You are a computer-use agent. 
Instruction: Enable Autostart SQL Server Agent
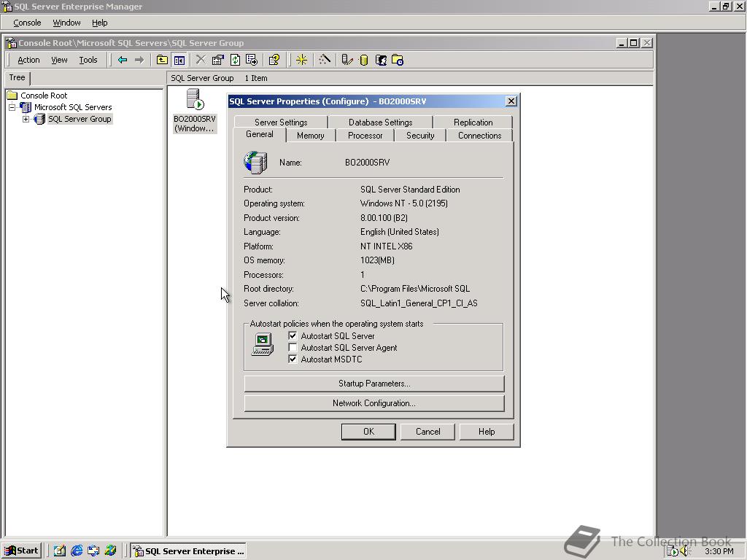pyautogui.click(x=293, y=348)
